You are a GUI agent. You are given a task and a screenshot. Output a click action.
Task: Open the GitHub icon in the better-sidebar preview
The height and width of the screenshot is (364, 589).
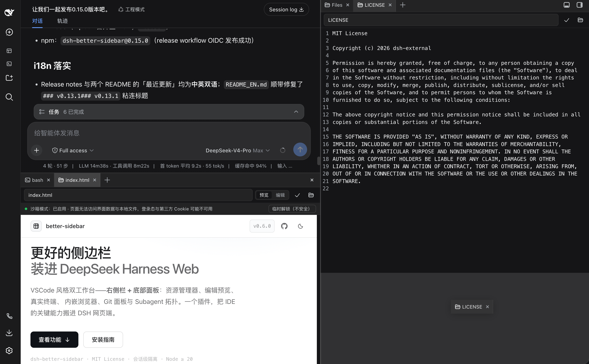[284, 226]
